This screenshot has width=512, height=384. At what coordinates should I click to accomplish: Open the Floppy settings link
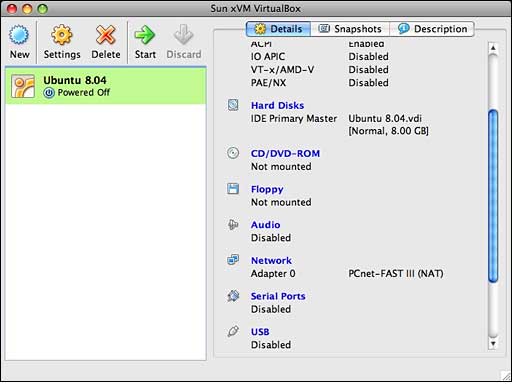click(267, 189)
